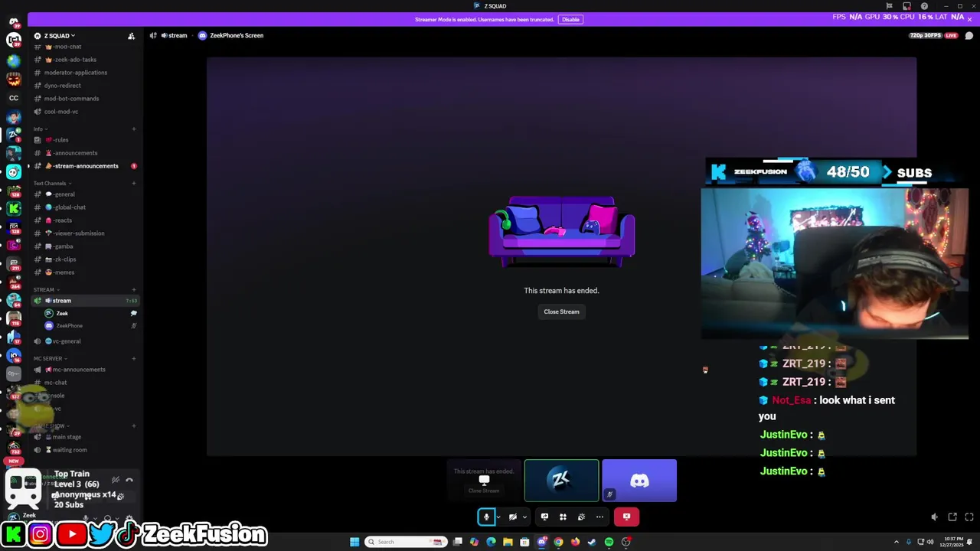This screenshot has height=551, width=980.
Task: Select the Discord logo participant tile
Action: click(639, 481)
